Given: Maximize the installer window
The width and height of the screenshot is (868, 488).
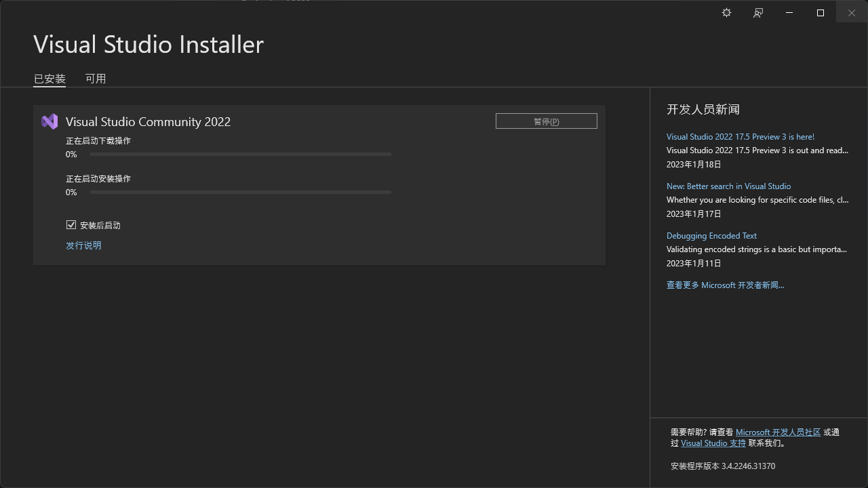Looking at the screenshot, I should tap(821, 13).
